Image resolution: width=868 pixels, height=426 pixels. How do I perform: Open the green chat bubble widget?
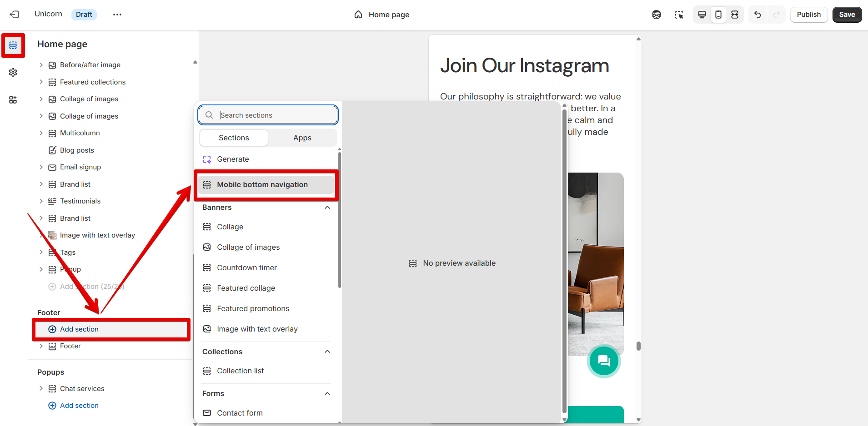[604, 361]
